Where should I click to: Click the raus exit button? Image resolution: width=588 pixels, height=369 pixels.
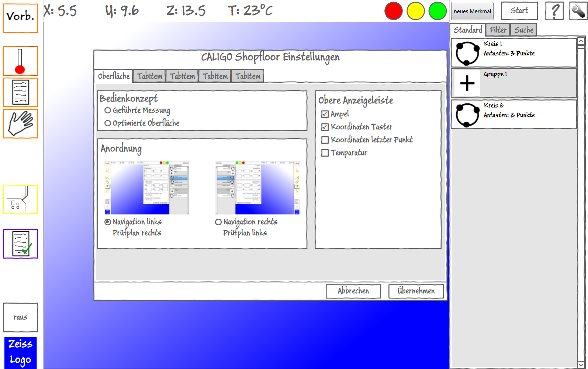point(21,317)
